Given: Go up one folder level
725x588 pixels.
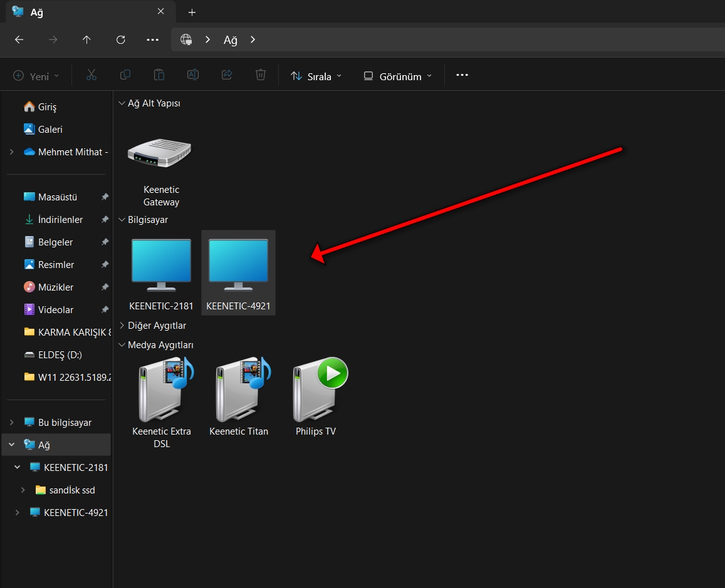Looking at the screenshot, I should coord(86,39).
